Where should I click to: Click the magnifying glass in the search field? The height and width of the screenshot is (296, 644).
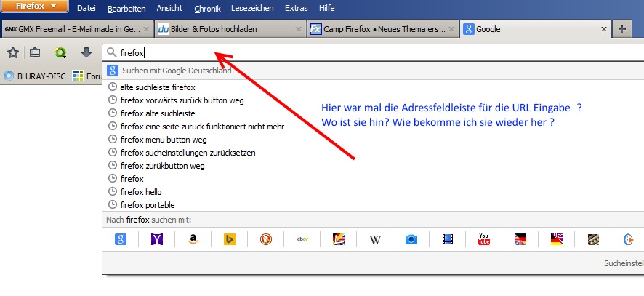[x=111, y=52]
